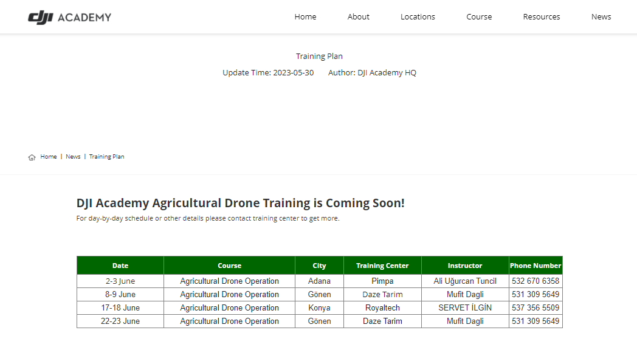Click the home icon in breadcrumb
Image resolution: width=637 pixels, height=364 pixels.
pos(32,157)
